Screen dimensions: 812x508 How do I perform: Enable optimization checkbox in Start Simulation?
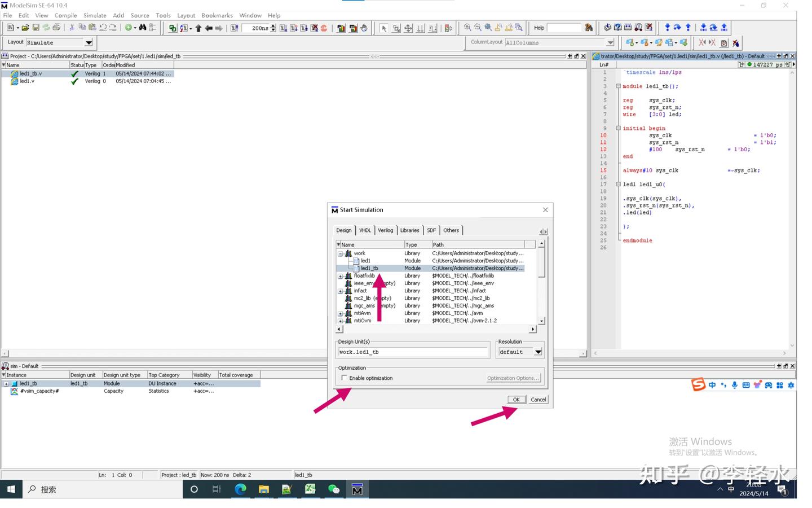(344, 378)
